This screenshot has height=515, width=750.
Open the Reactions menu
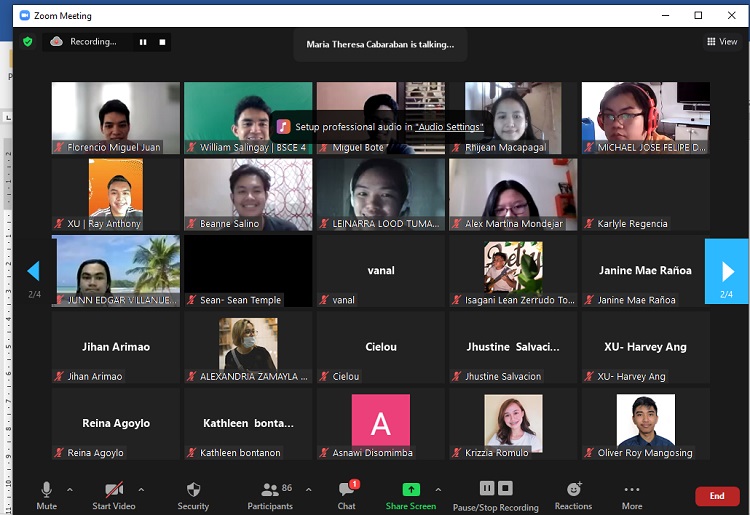coord(574,496)
